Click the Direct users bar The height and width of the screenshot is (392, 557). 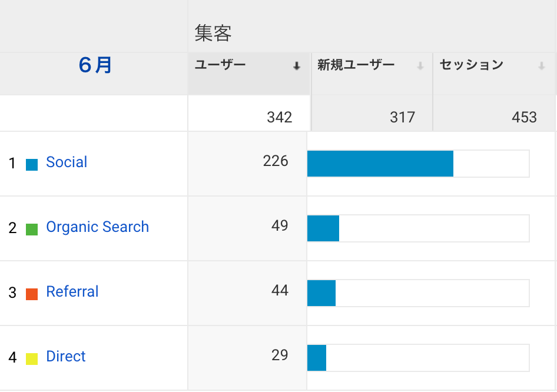pyautogui.click(x=317, y=358)
